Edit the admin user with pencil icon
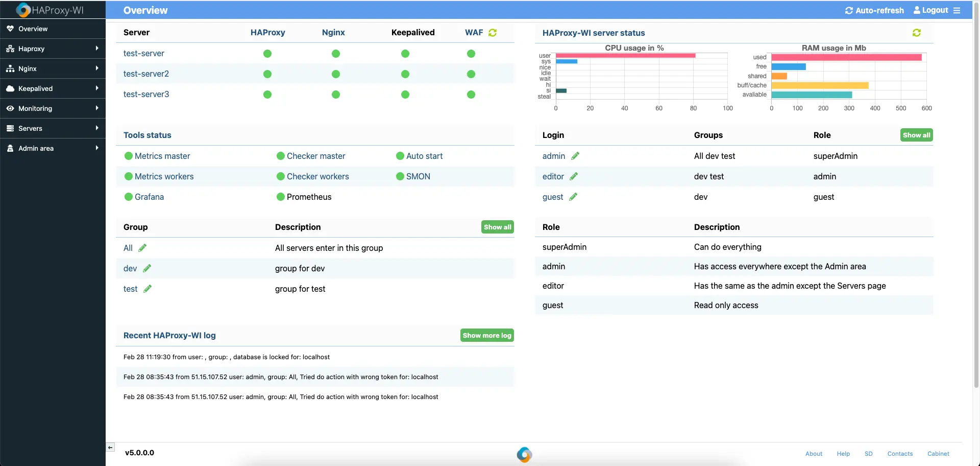 [x=575, y=156]
